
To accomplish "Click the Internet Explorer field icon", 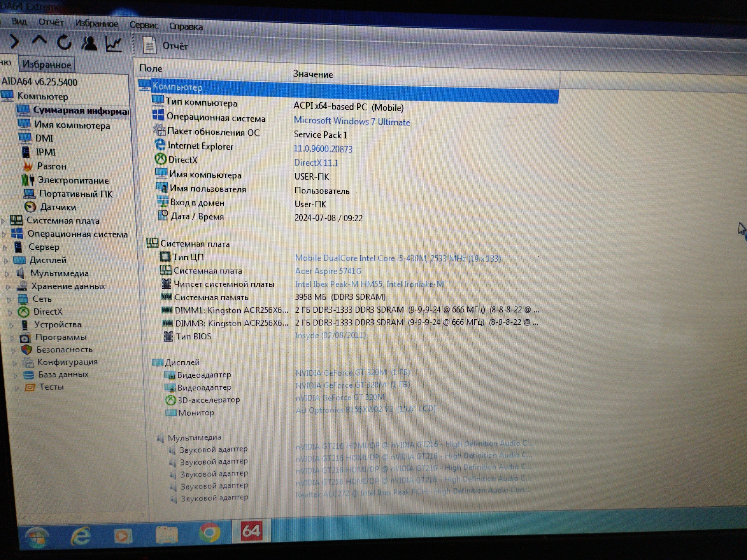I will coord(160,144).
